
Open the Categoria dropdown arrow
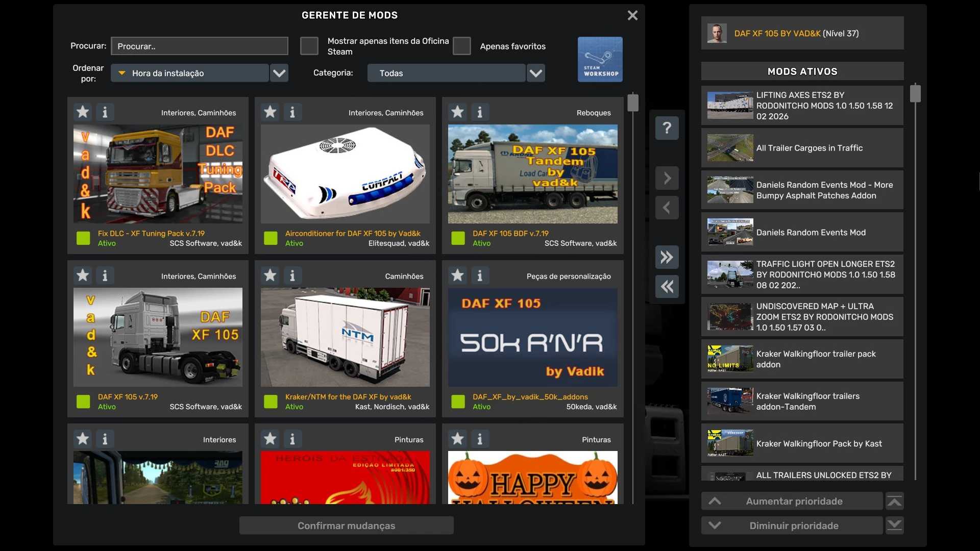535,73
